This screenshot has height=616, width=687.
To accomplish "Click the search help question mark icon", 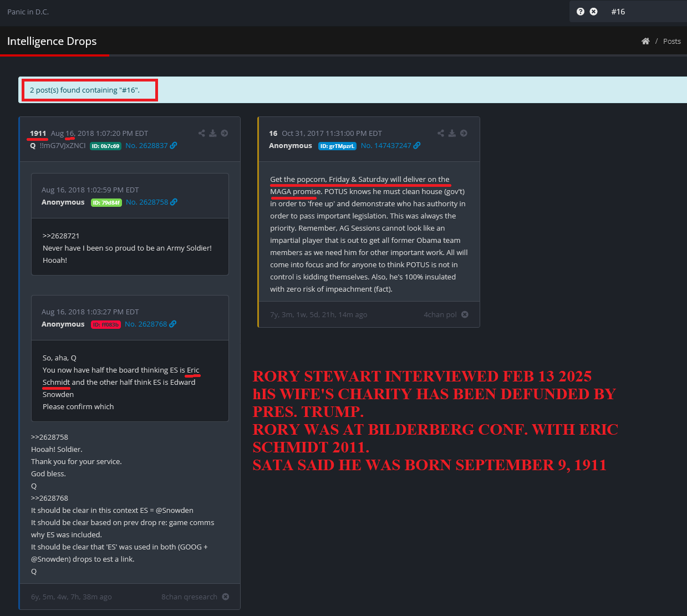I will [x=581, y=12].
